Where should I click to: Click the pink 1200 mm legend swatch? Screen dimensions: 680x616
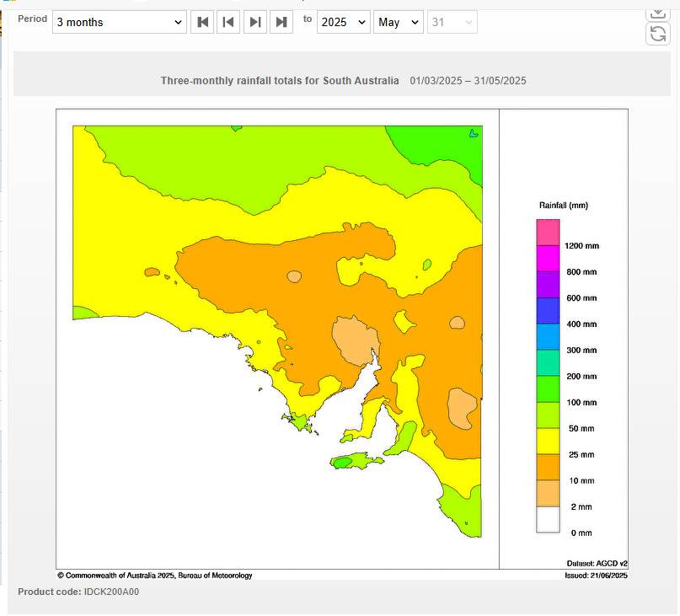click(548, 232)
